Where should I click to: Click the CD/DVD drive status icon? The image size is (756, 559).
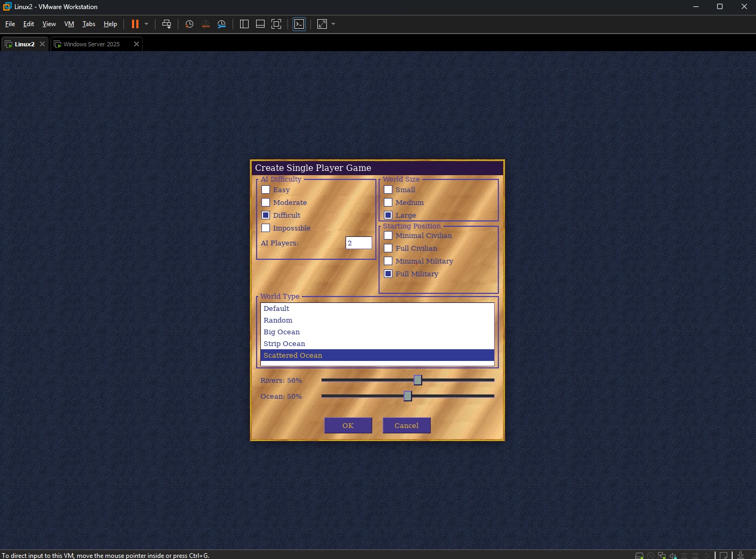coord(651,555)
